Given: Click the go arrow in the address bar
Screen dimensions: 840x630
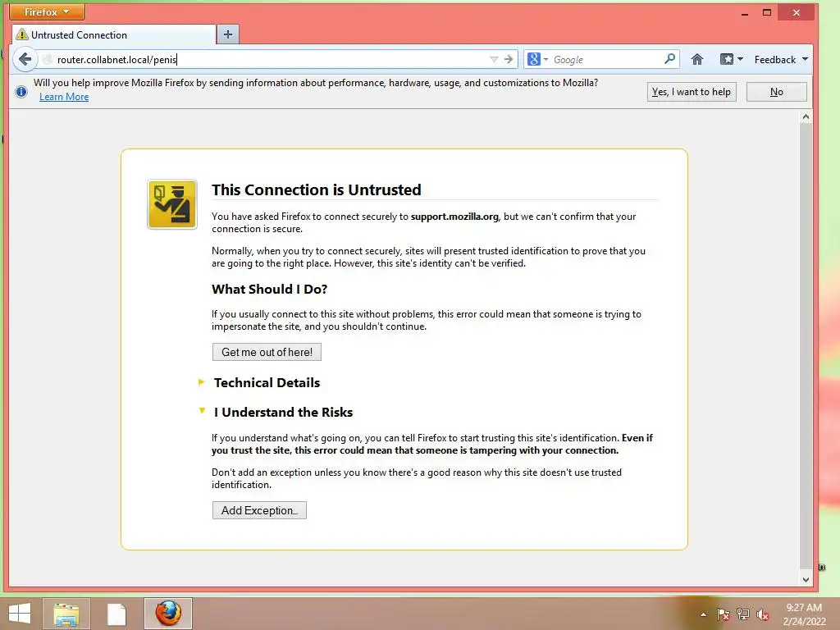Looking at the screenshot, I should [509, 59].
